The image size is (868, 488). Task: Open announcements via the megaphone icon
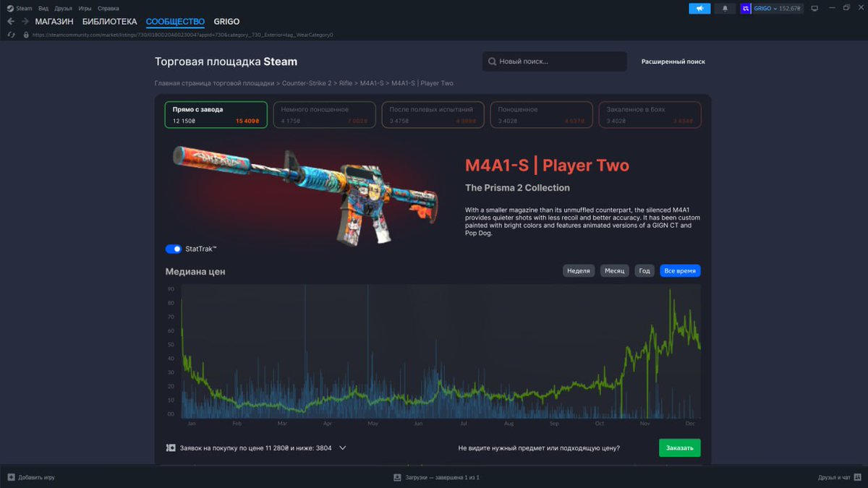(699, 9)
